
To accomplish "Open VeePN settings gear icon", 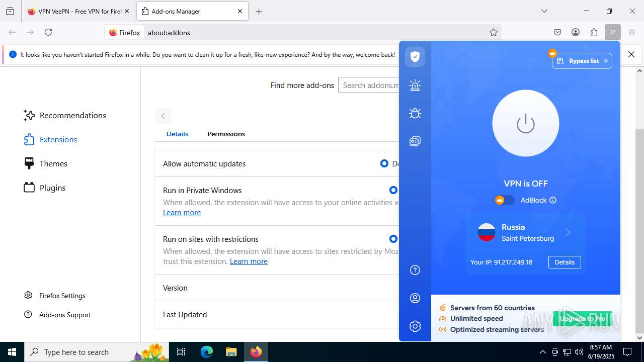I will (x=415, y=326).
